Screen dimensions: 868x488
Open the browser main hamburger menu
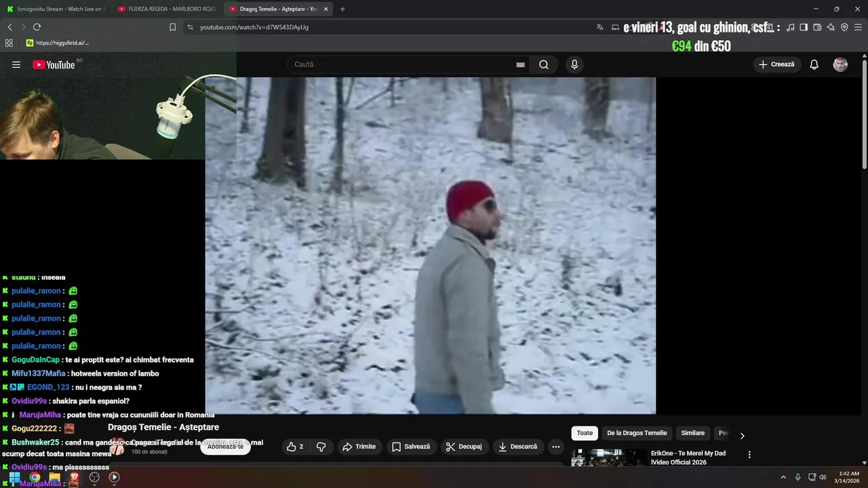pos(859,27)
